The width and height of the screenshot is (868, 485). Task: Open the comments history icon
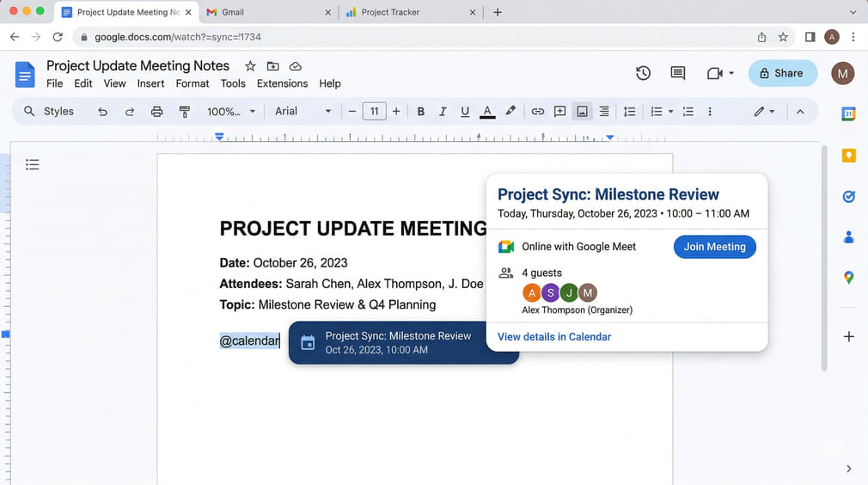coord(677,73)
